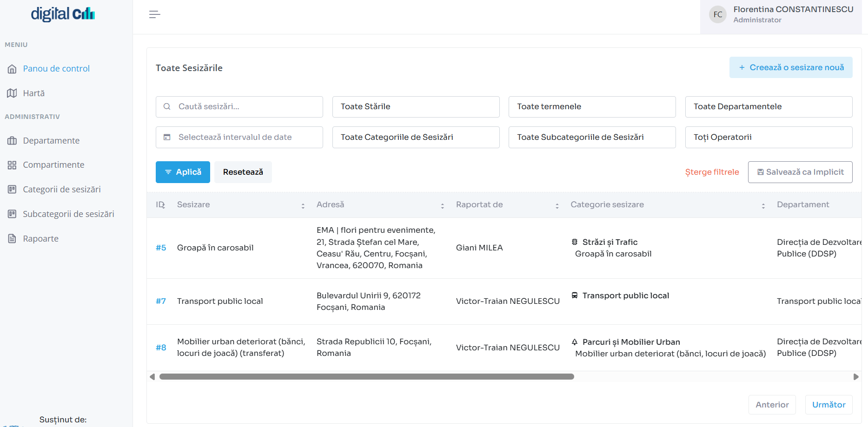
Task: Click the tree icon for Parcuri și Mobilier Urban
Action: [575, 342]
